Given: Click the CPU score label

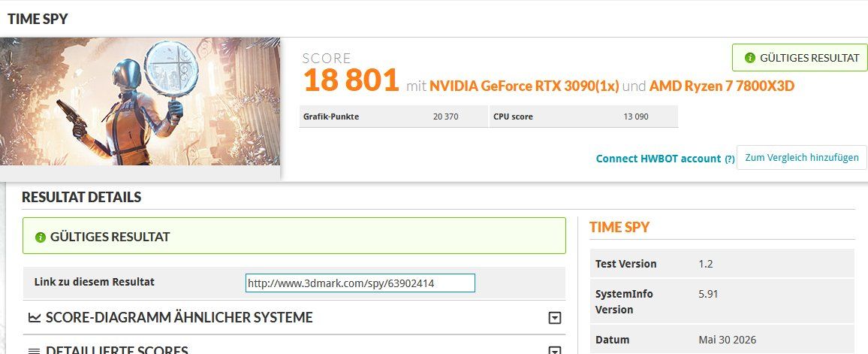Looking at the screenshot, I should coord(513,116).
